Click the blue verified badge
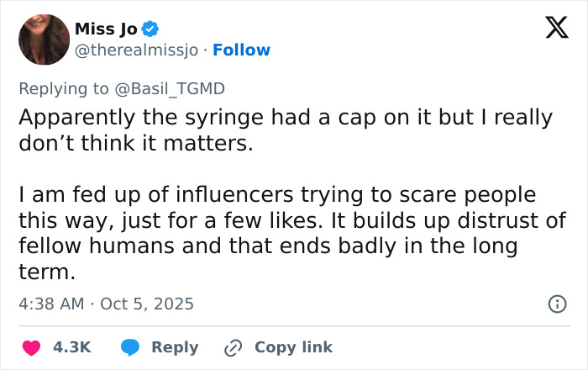 coord(150,29)
